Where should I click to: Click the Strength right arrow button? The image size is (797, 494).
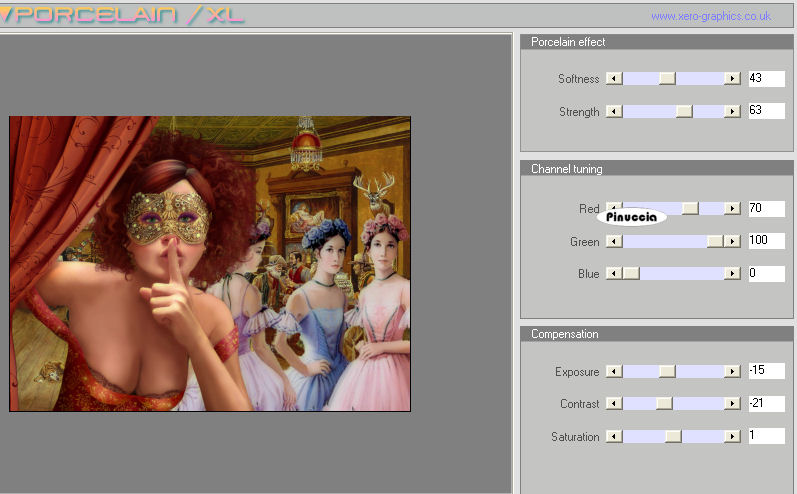(732, 111)
